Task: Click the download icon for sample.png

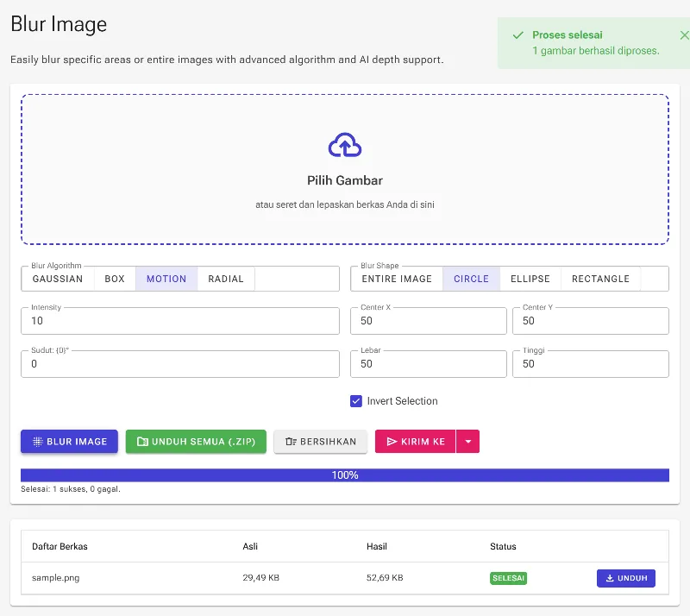Action: point(610,578)
